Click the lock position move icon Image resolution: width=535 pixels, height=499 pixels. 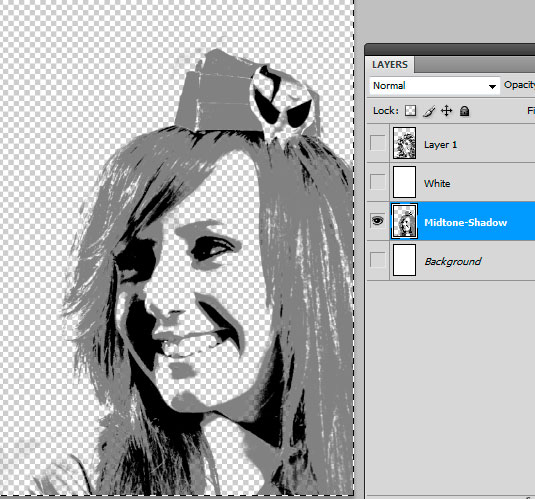pyautogui.click(x=447, y=111)
